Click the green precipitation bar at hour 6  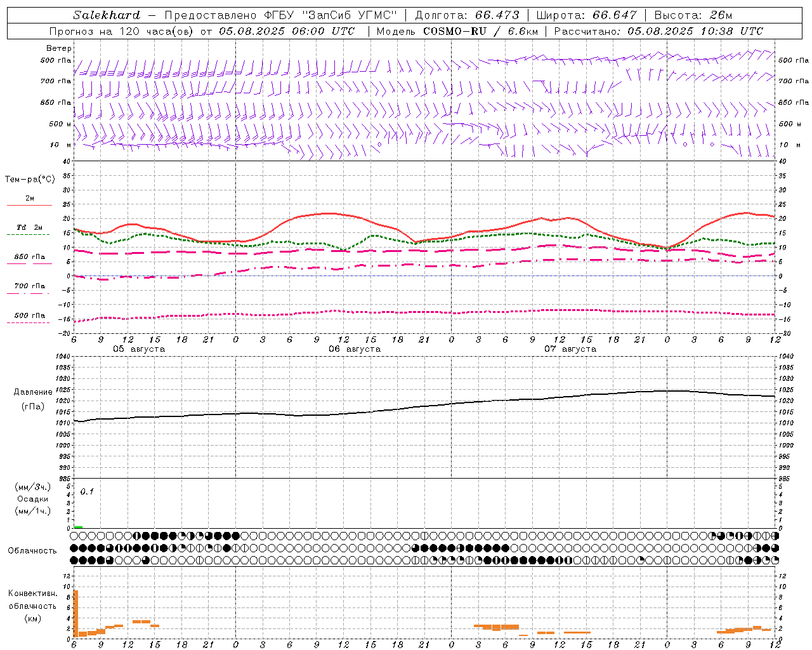click(78, 527)
